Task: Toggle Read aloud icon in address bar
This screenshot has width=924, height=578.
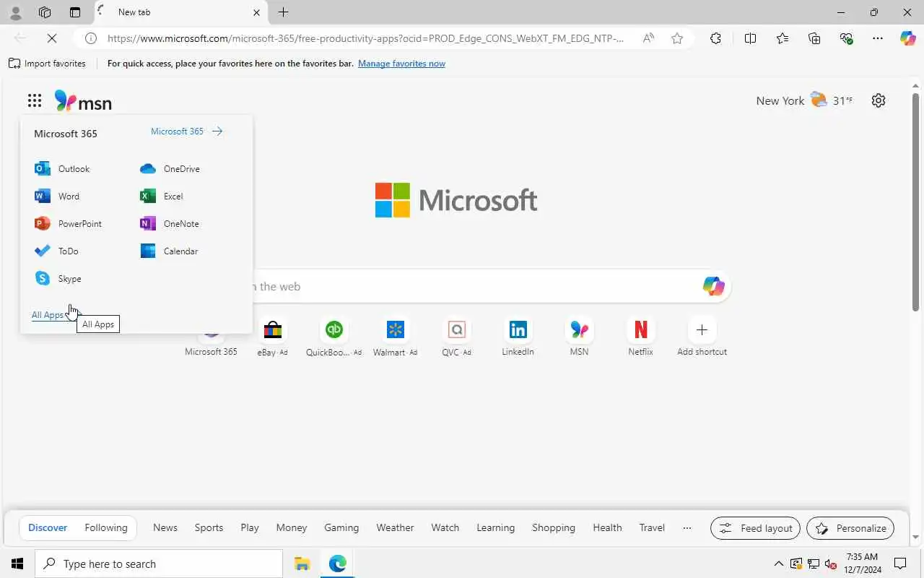Action: pyautogui.click(x=648, y=38)
